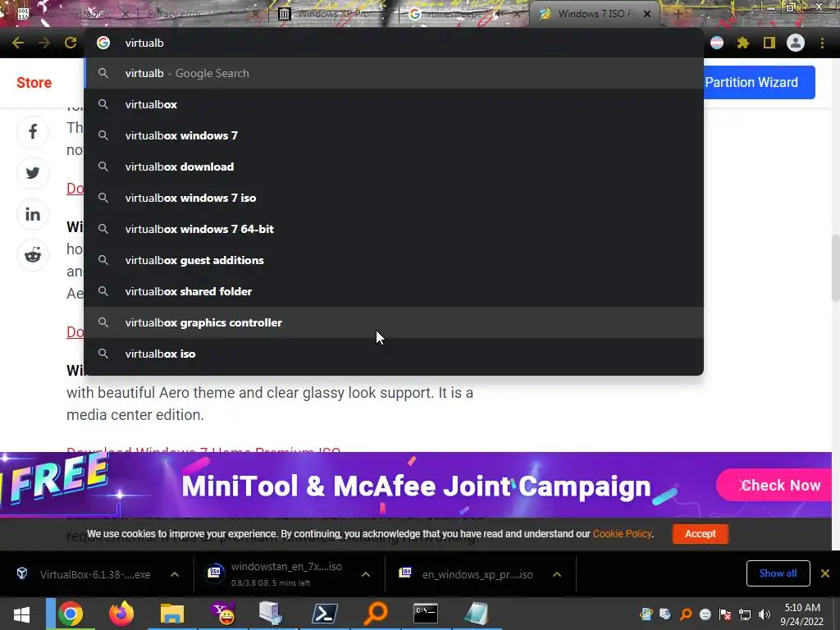The height and width of the screenshot is (630, 840).
Task: Open the clock showing 5:10 AM
Action: pyautogui.click(x=801, y=614)
